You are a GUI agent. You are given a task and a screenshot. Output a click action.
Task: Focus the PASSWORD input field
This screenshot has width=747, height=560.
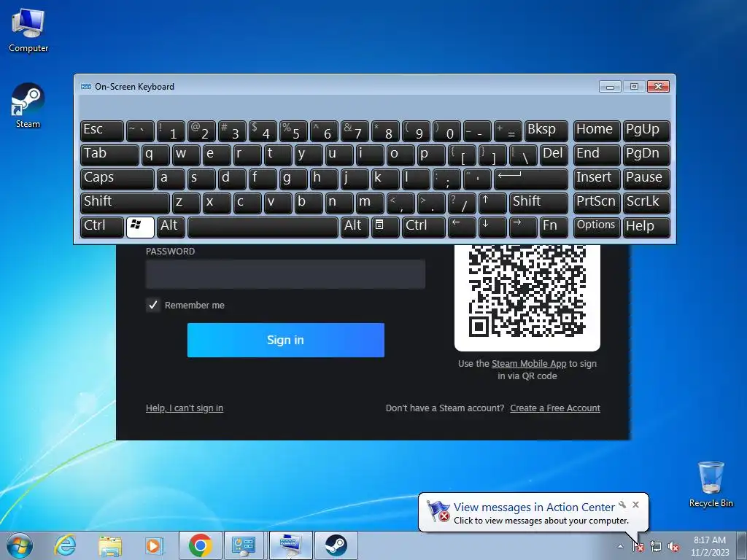pyautogui.click(x=285, y=274)
